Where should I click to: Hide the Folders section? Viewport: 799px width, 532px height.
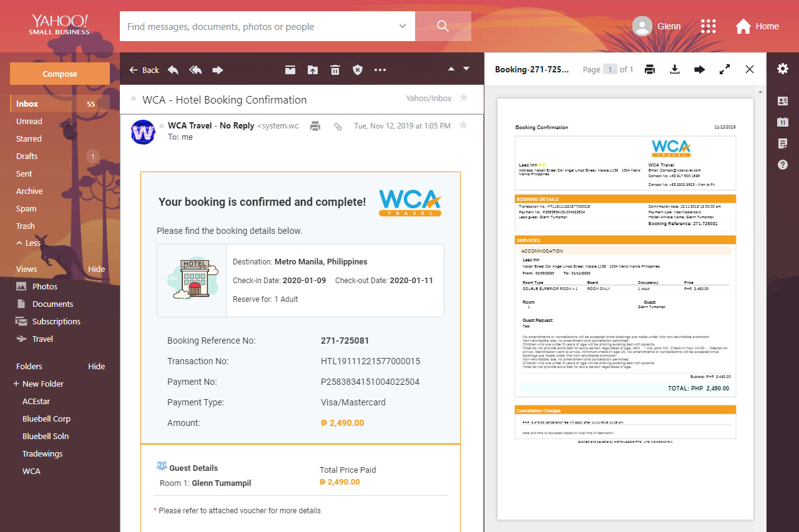click(96, 367)
